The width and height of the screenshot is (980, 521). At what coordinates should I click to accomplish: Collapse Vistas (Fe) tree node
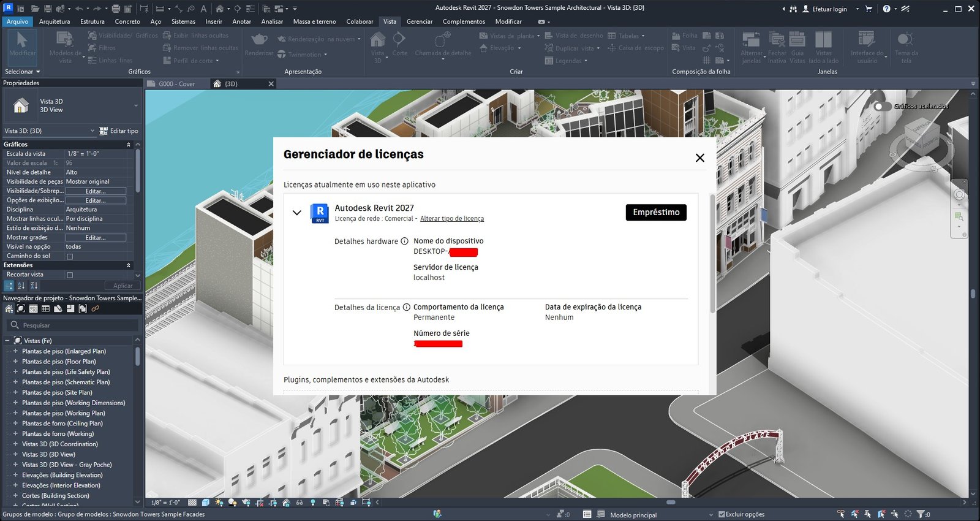click(x=7, y=341)
